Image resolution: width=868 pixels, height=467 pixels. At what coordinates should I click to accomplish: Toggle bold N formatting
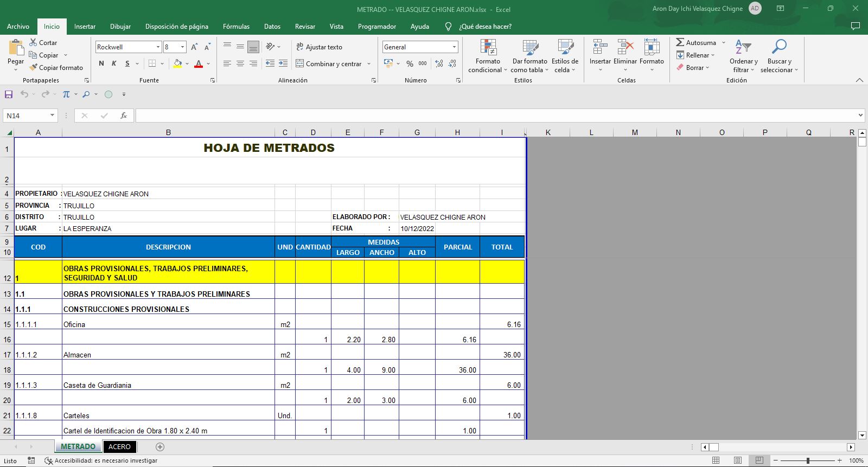click(101, 63)
